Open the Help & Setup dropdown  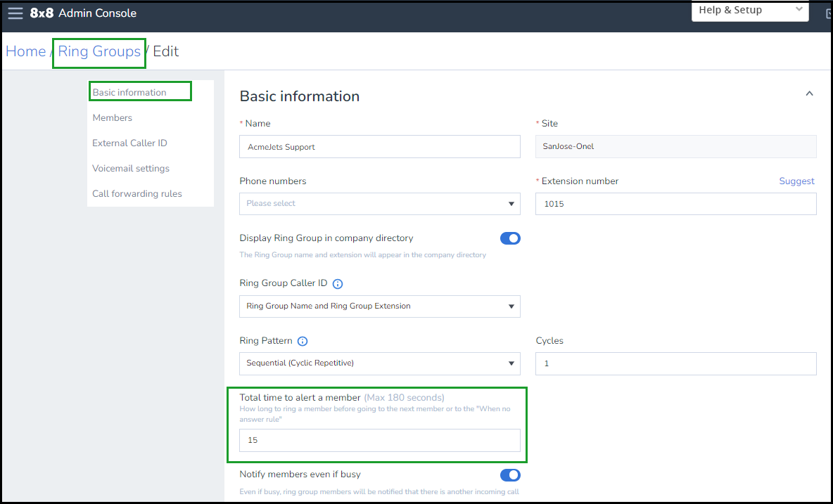pos(750,11)
